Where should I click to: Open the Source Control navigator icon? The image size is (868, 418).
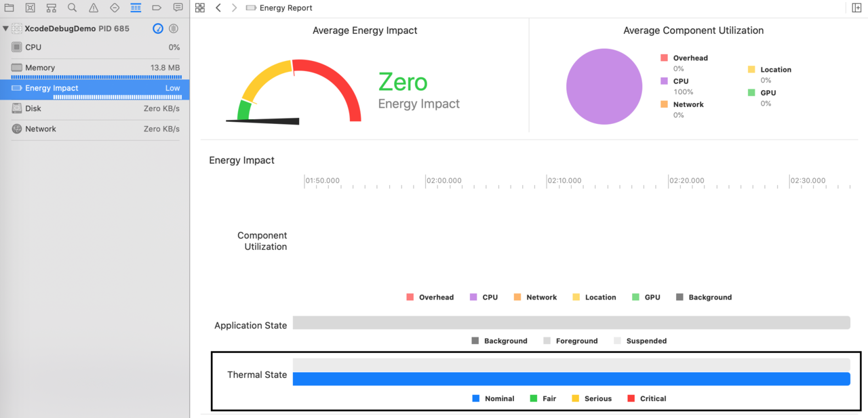[x=31, y=8]
